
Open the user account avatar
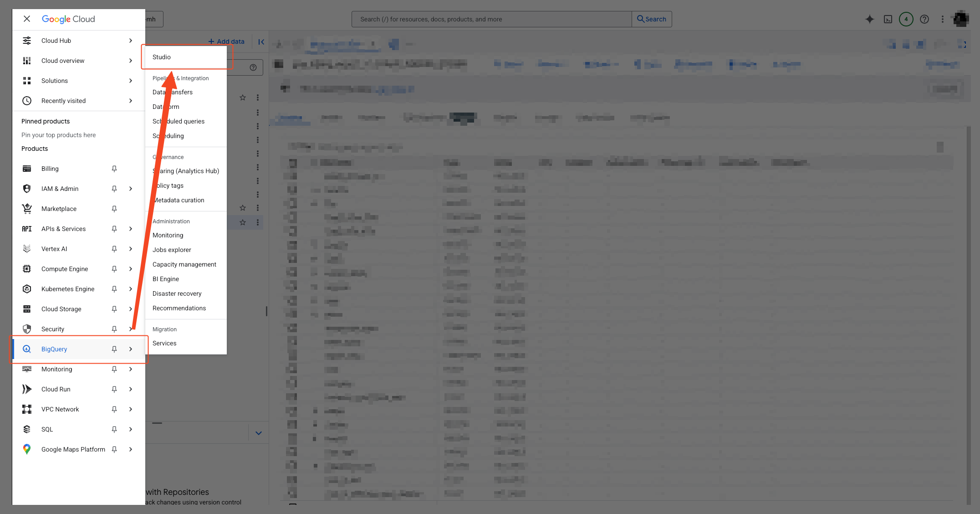coord(961,19)
